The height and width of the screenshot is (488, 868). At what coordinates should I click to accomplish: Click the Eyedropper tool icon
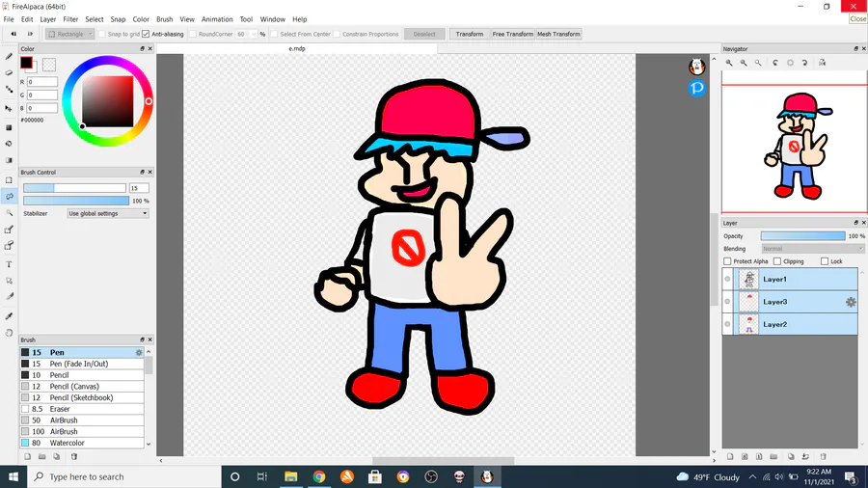[10, 316]
